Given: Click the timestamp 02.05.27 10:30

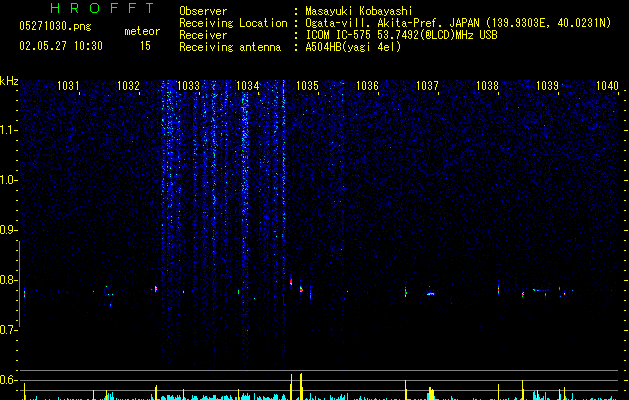Looking at the screenshot, I should (x=61, y=46).
